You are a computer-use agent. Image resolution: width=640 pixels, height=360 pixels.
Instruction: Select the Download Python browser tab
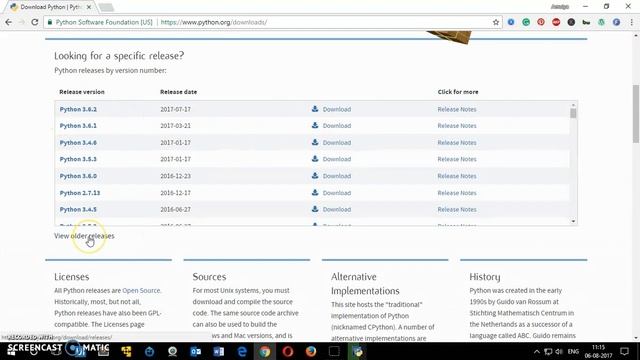51,7
